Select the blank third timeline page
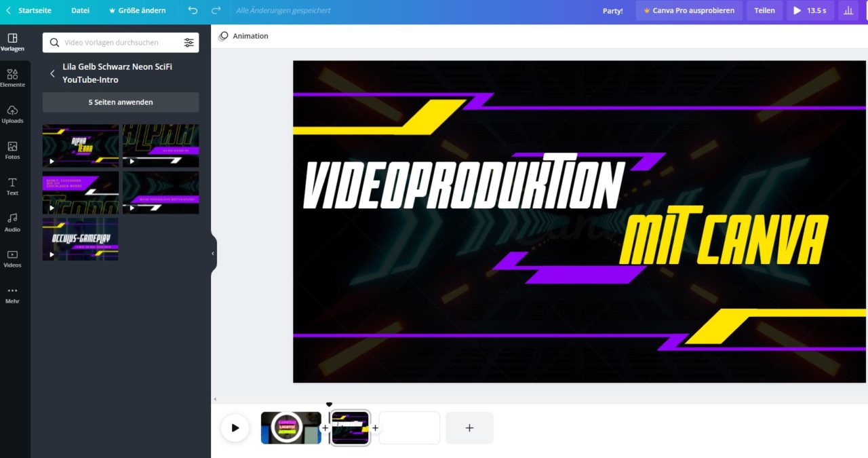Viewport: 868px width, 458px height. click(x=410, y=427)
